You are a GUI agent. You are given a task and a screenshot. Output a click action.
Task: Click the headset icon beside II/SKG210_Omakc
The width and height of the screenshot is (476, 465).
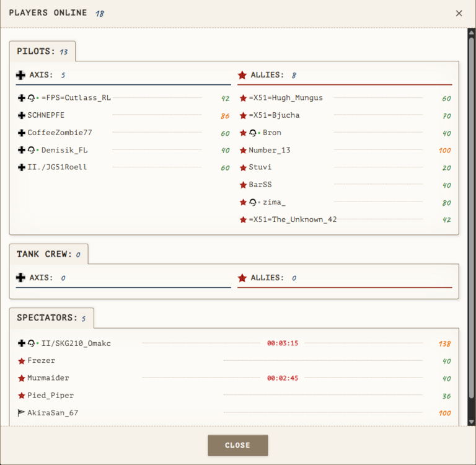31,343
